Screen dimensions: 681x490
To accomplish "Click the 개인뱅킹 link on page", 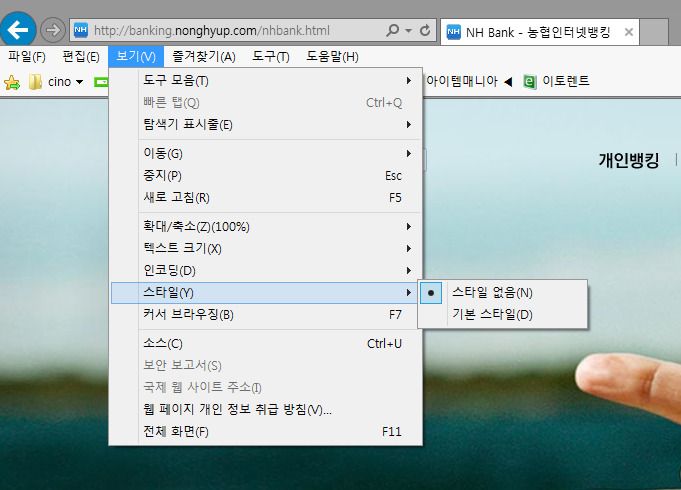I will tap(629, 160).
